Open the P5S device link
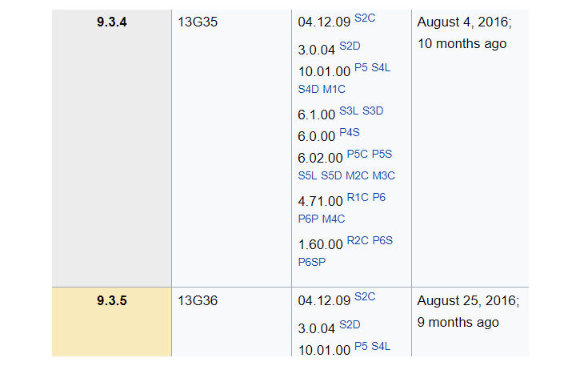 (x=382, y=154)
